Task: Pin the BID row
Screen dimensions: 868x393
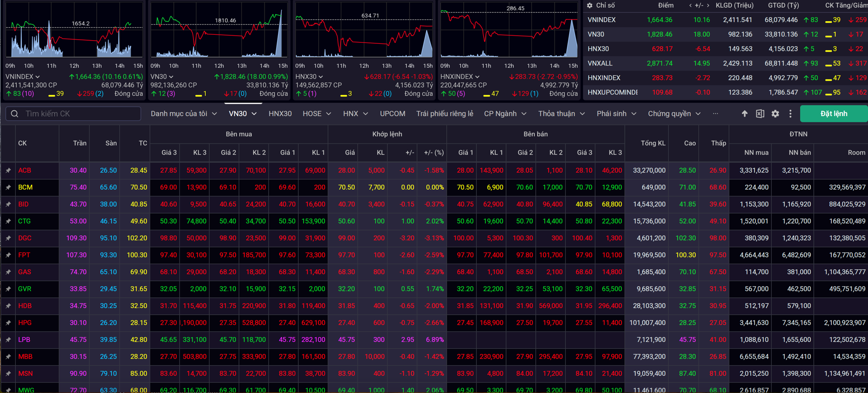Action: [8, 205]
